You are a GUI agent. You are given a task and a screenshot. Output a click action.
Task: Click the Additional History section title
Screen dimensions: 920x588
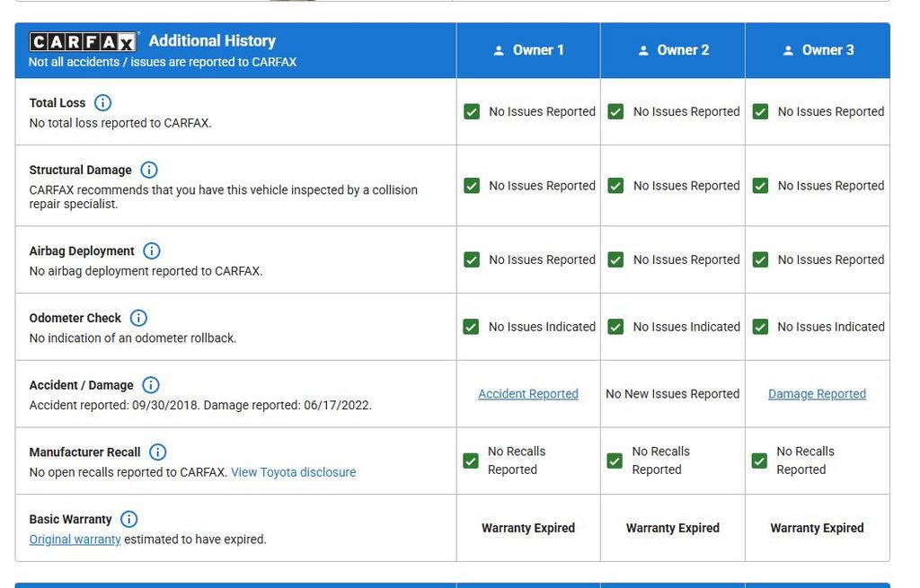point(212,41)
